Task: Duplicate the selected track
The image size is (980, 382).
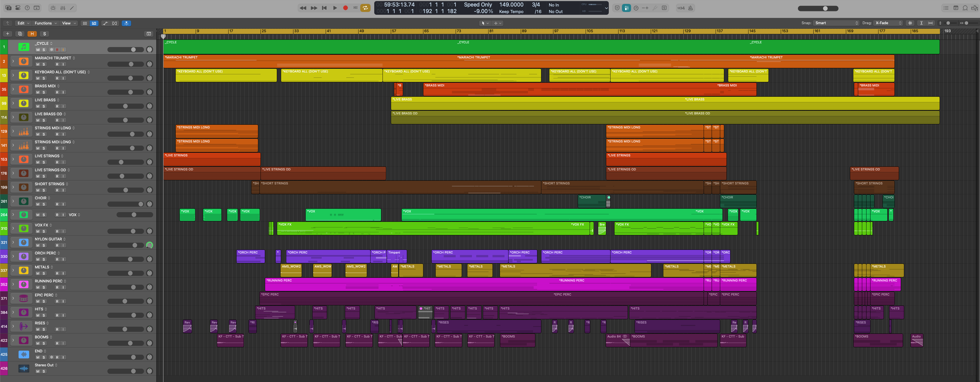Action: [20, 34]
